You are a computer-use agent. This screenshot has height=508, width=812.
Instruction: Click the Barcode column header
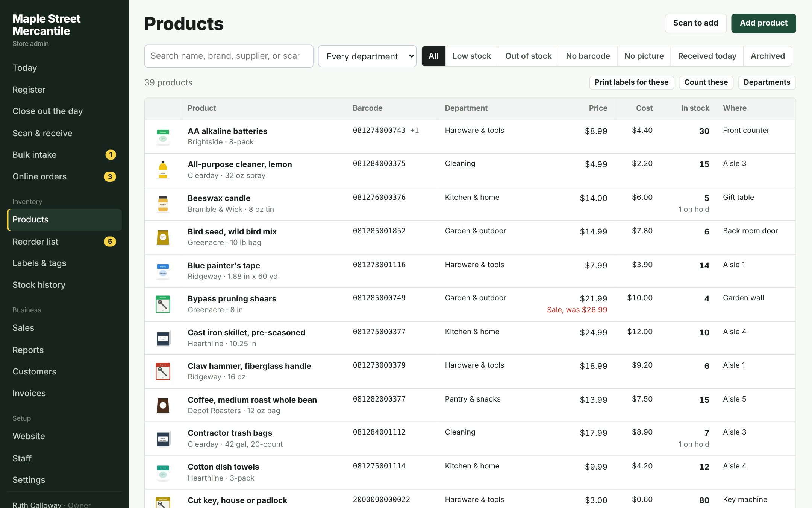coord(367,108)
